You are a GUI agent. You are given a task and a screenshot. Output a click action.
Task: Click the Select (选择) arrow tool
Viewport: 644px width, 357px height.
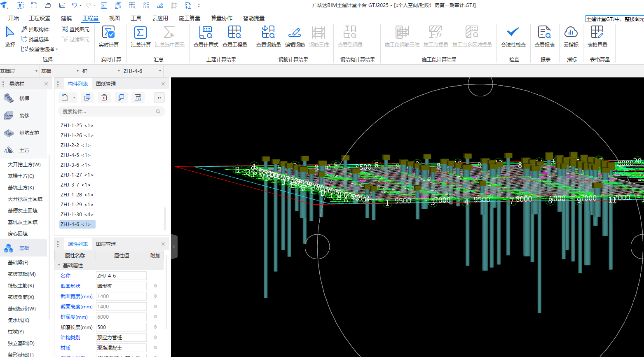[10, 37]
